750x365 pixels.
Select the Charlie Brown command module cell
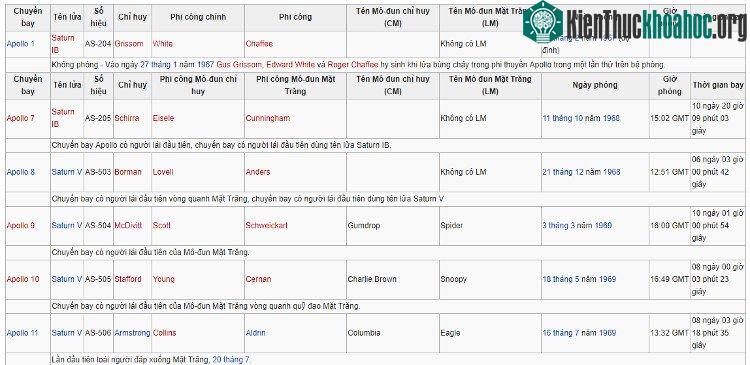(393, 279)
